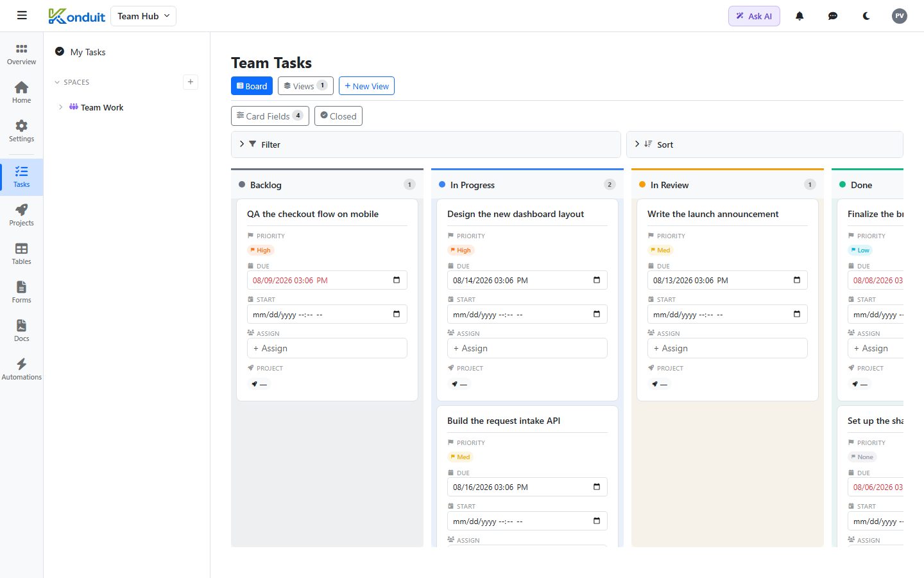Viewport: 924px width, 578px height.
Task: Open Forms in the sidebar
Action: (x=22, y=292)
